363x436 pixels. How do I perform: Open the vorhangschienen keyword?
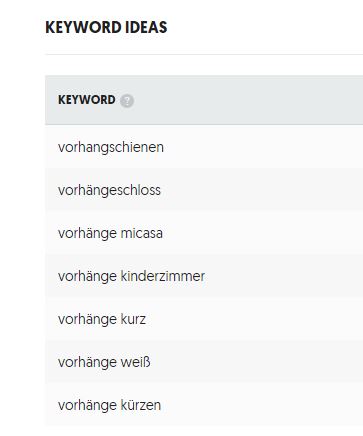pos(111,147)
